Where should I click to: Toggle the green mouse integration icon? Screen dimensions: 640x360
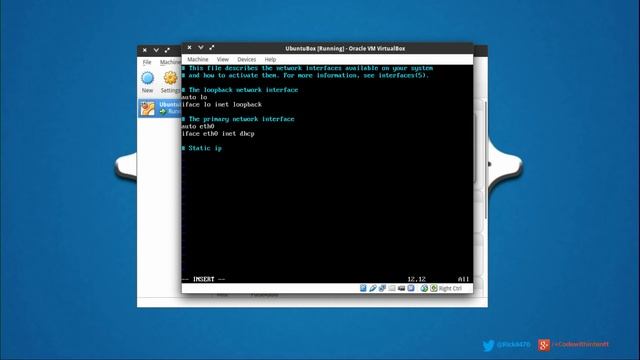tap(424, 288)
